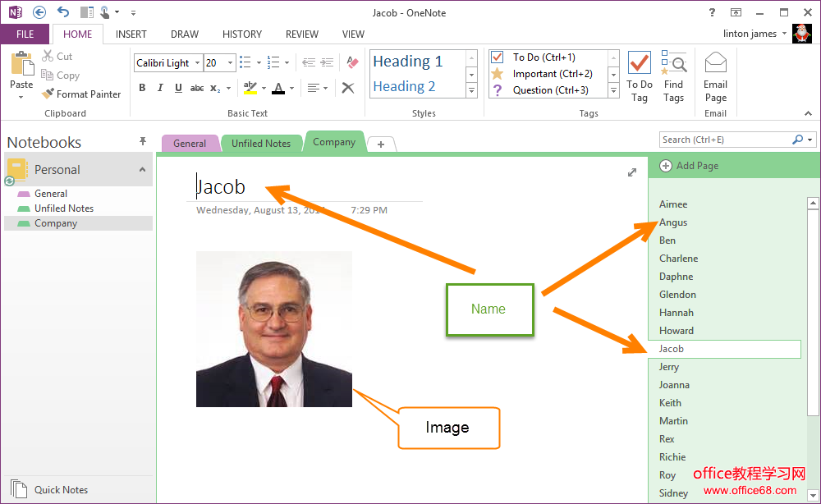Click the Format Painter tool
821x504 pixels.
(81, 94)
